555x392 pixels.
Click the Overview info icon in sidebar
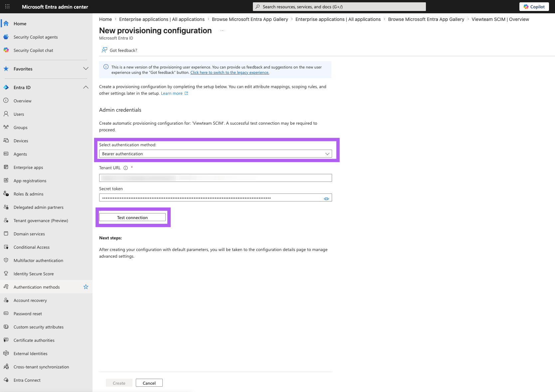pyautogui.click(x=6, y=100)
